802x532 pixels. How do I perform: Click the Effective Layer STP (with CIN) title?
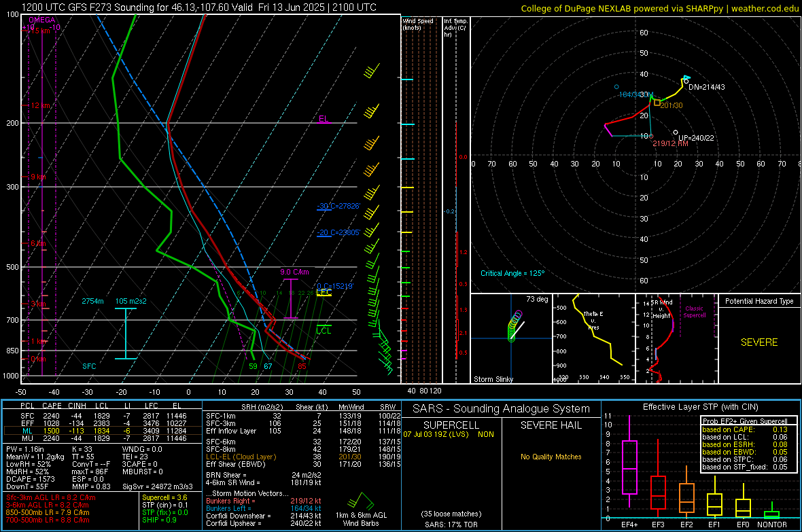pyautogui.click(x=700, y=407)
